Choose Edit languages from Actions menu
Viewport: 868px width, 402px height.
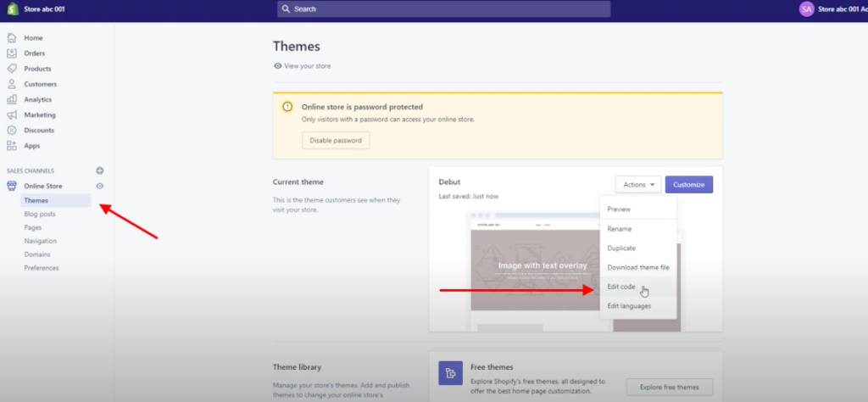pyautogui.click(x=637, y=305)
